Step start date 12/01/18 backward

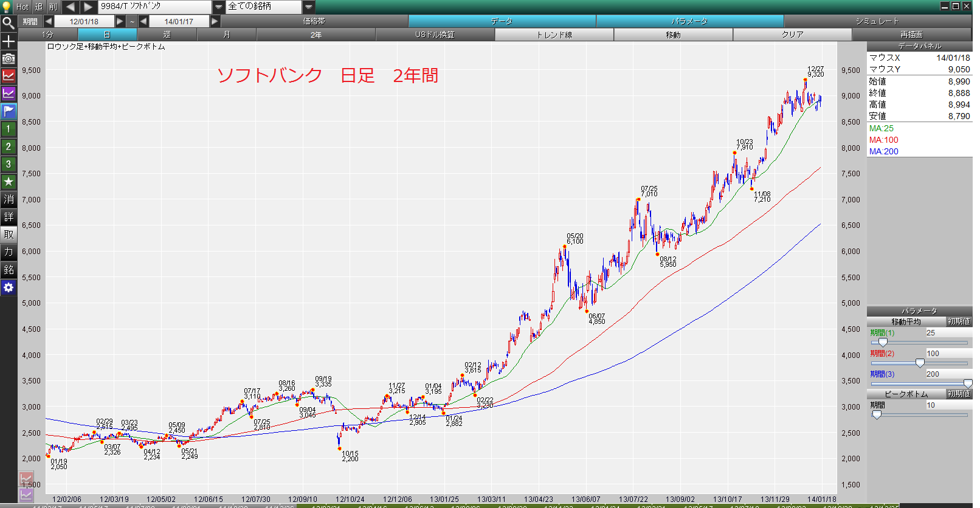pyautogui.click(x=49, y=21)
